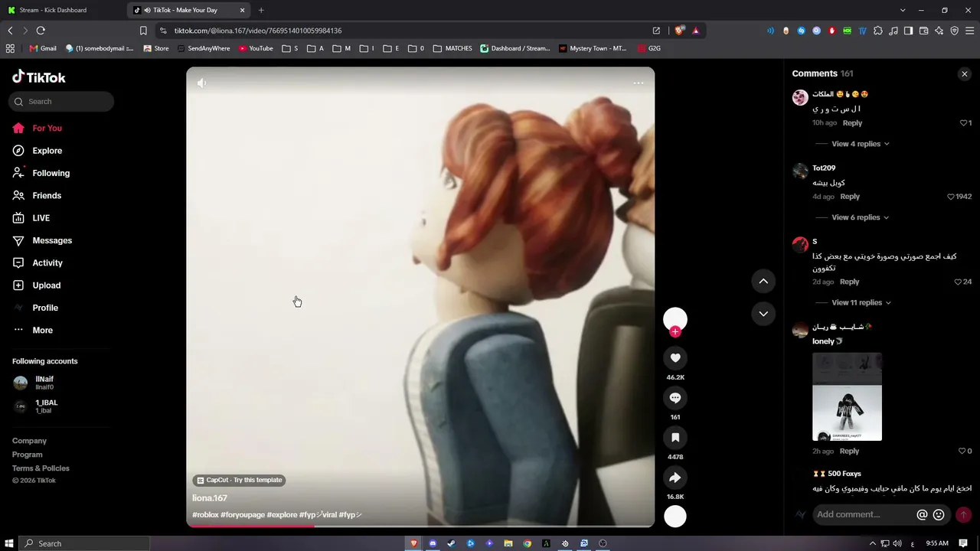Open the tab search dropdown chevron
This screenshot has width=980, height=551.
coord(903,10)
